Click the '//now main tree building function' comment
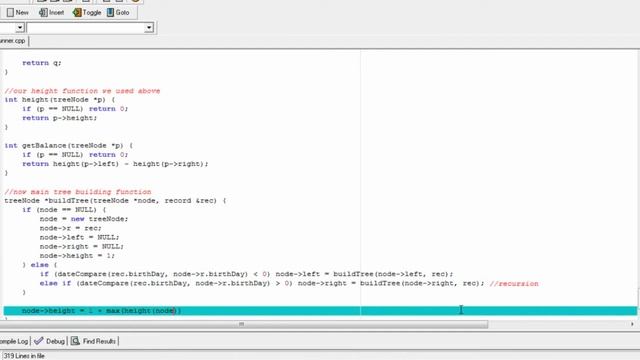Image resolution: width=640 pixels, height=360 pixels. [78, 191]
